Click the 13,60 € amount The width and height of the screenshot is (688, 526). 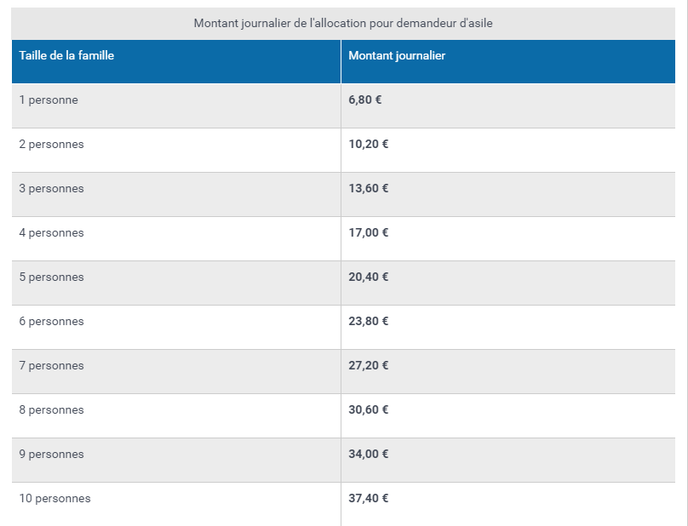(x=369, y=189)
